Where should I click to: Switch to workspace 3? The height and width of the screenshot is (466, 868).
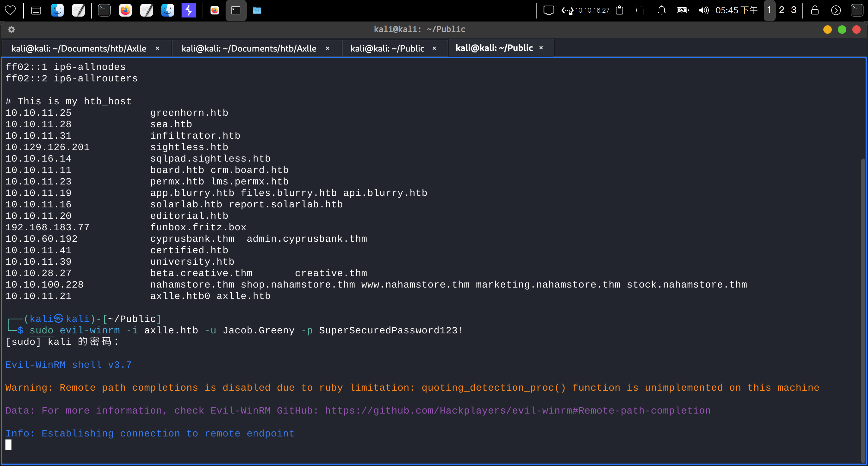(794, 11)
